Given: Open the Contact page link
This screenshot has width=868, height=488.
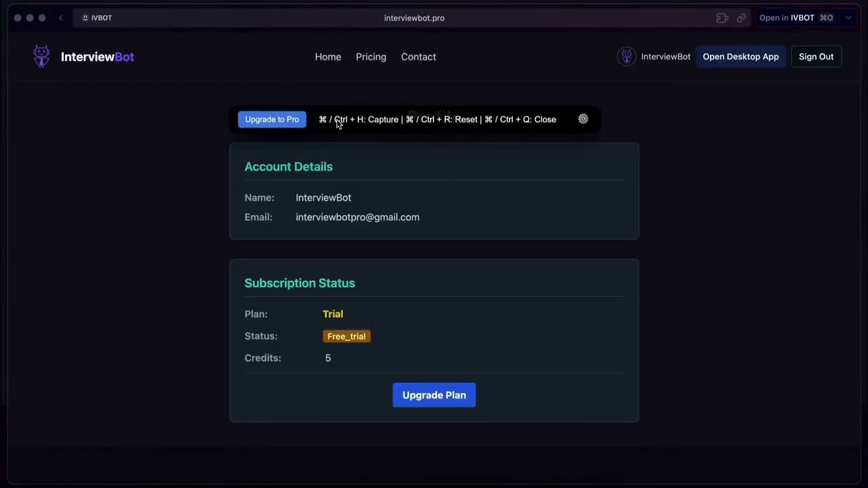Looking at the screenshot, I should 418,57.
